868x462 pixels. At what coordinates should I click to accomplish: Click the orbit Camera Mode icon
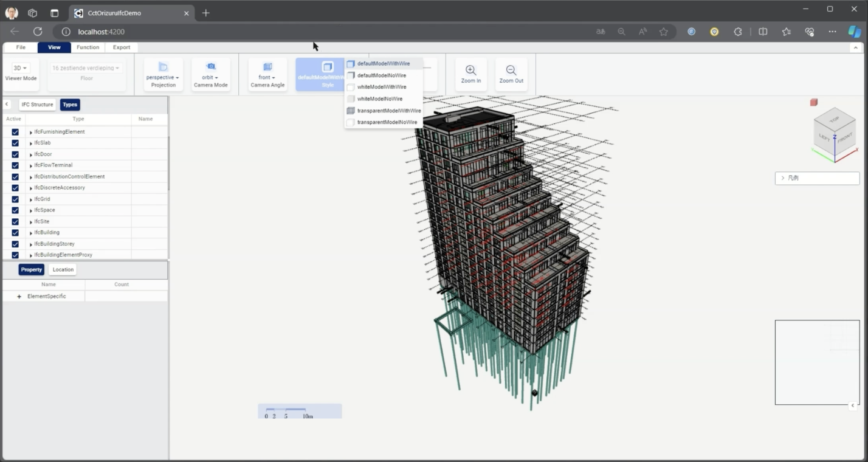click(211, 66)
